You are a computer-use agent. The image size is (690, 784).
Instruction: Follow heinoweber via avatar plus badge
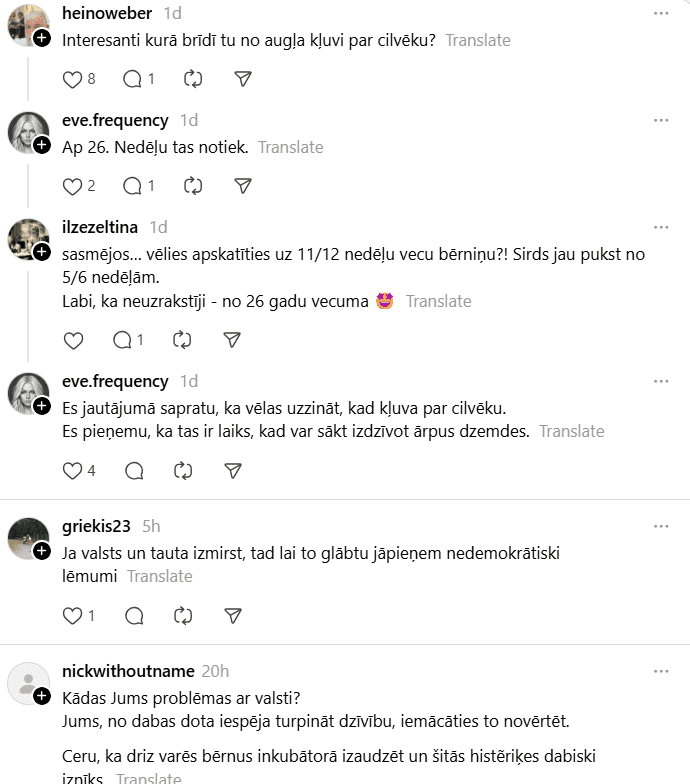42,38
